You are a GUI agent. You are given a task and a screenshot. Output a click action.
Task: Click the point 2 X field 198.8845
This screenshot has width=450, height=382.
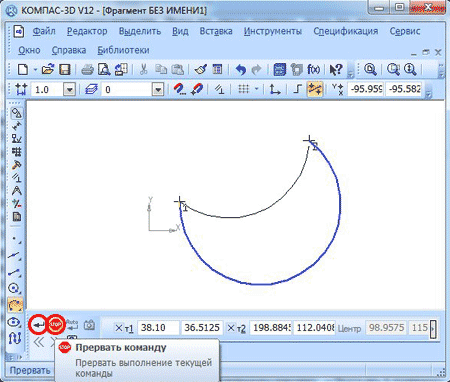[270, 328]
